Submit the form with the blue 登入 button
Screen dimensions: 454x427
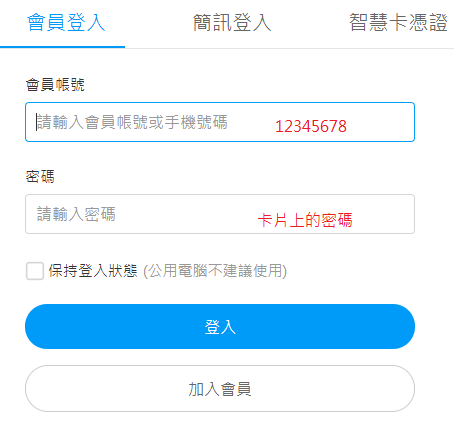(x=220, y=326)
